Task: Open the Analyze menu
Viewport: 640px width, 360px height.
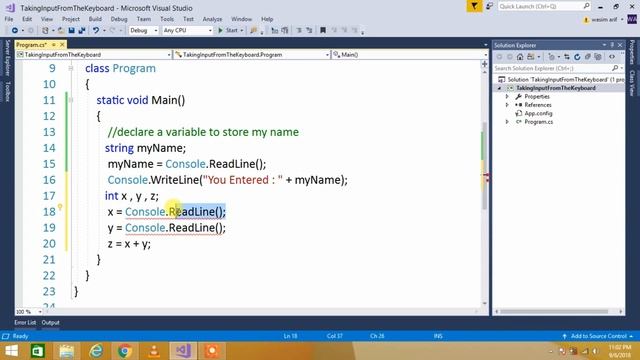Action: click(212, 19)
